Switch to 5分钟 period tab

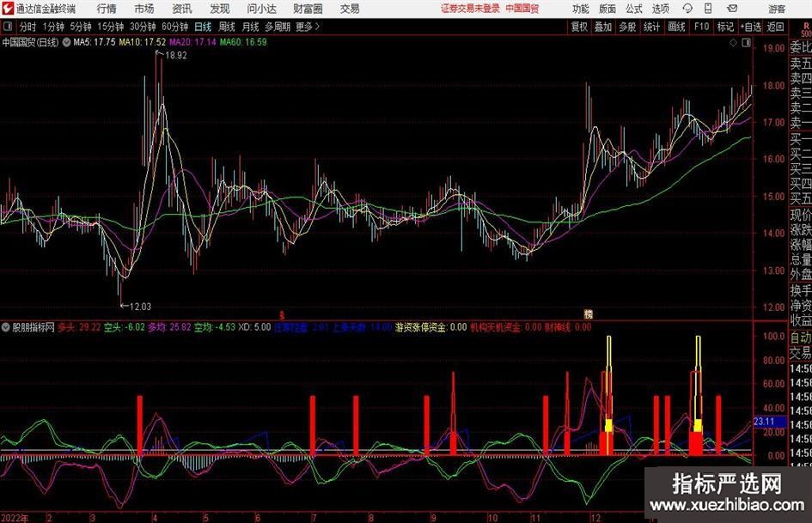pyautogui.click(x=80, y=27)
